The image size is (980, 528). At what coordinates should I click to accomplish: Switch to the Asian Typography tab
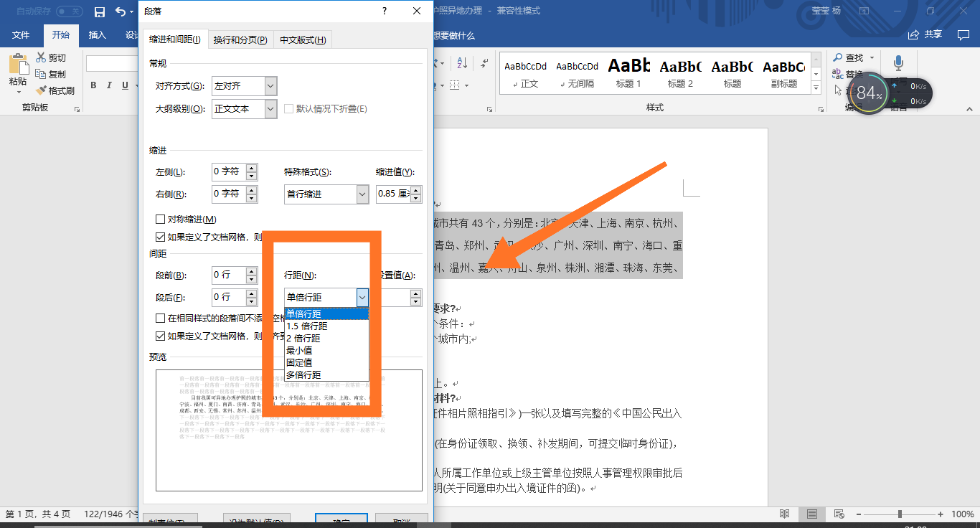303,39
